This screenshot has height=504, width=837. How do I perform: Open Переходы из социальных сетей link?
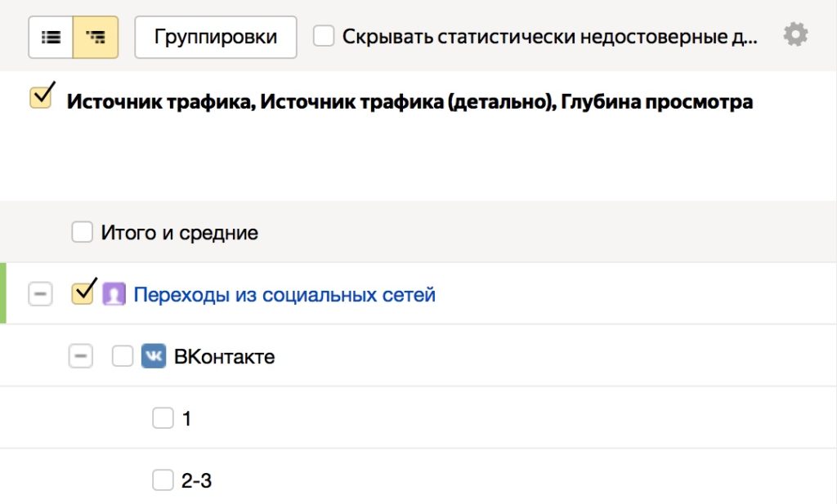click(x=284, y=295)
